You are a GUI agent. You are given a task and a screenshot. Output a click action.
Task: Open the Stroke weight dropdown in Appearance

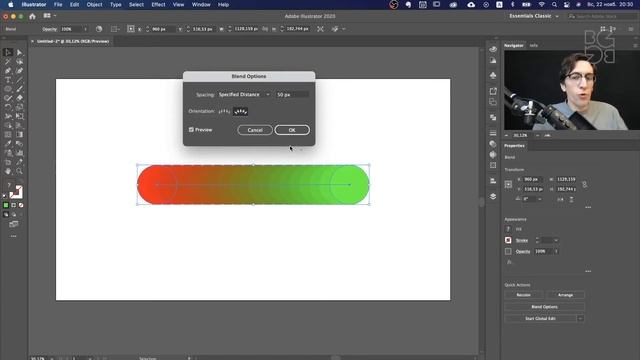click(x=556, y=240)
